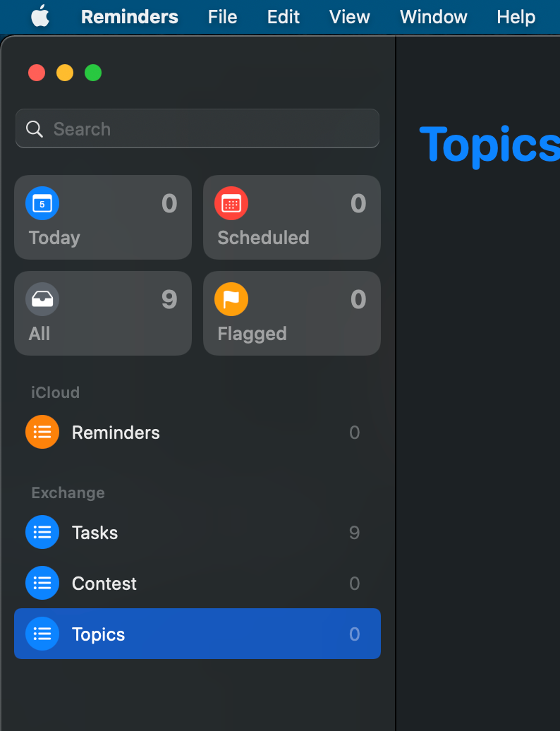Open the Edit menu

pos(283,16)
